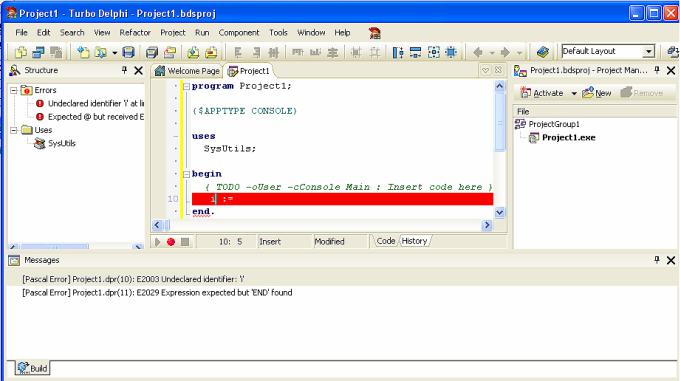Click the Space Equally Horizontally icon
Image resolution: width=680 pixels, height=381 pixels.
click(x=274, y=52)
